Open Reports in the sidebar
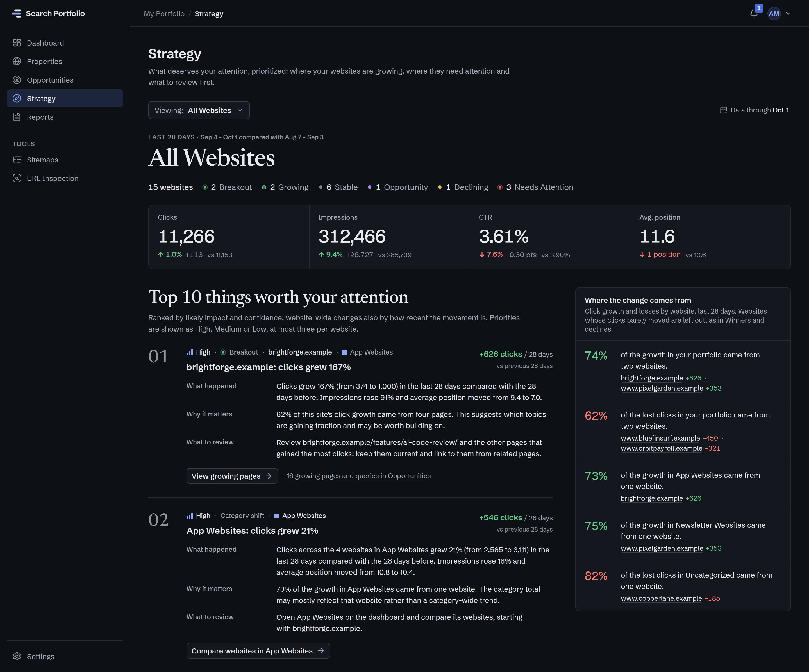 pos(65,117)
